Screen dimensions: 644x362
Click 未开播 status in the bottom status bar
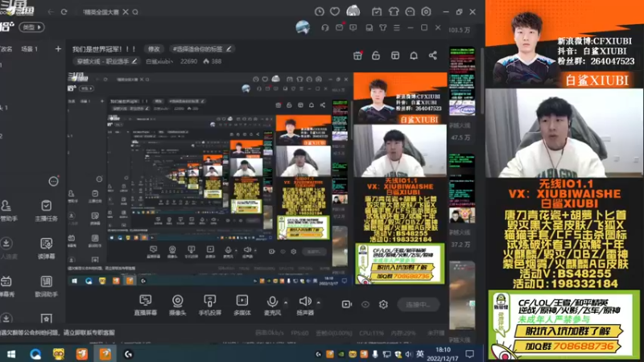click(436, 333)
